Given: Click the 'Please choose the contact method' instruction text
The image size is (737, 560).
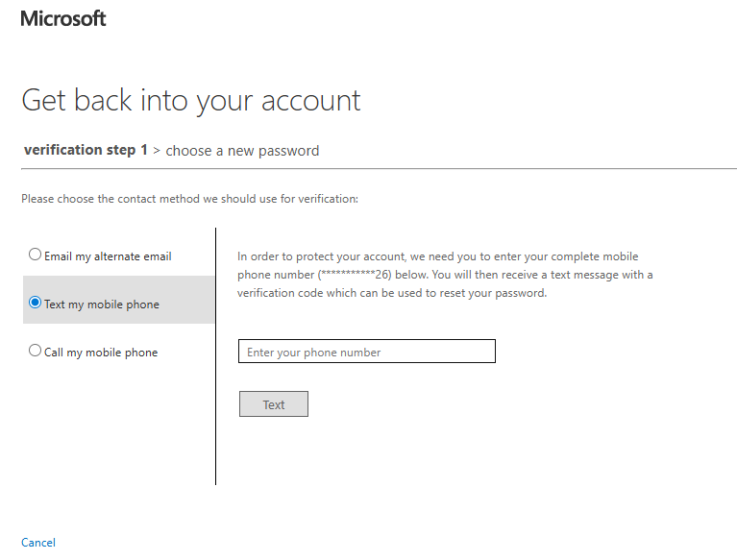Looking at the screenshot, I should click(189, 199).
